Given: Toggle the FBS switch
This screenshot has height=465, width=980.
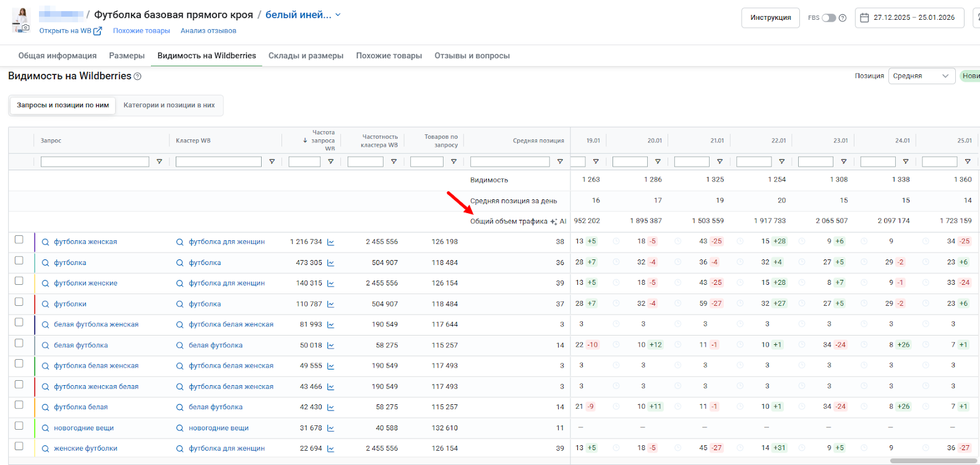Looking at the screenshot, I should 828,18.
